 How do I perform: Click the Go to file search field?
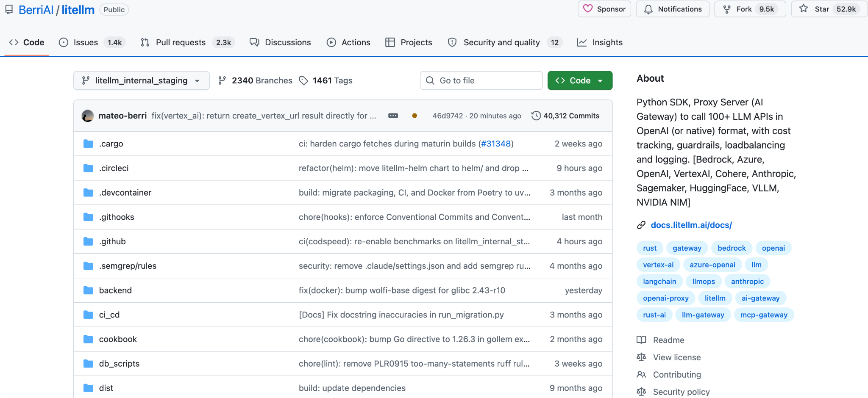point(481,80)
